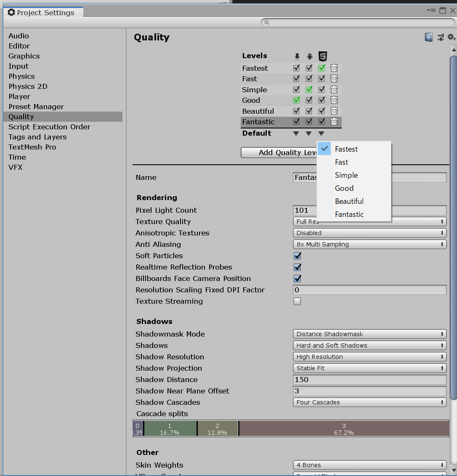Click inside the search field at the top

click(x=358, y=22)
